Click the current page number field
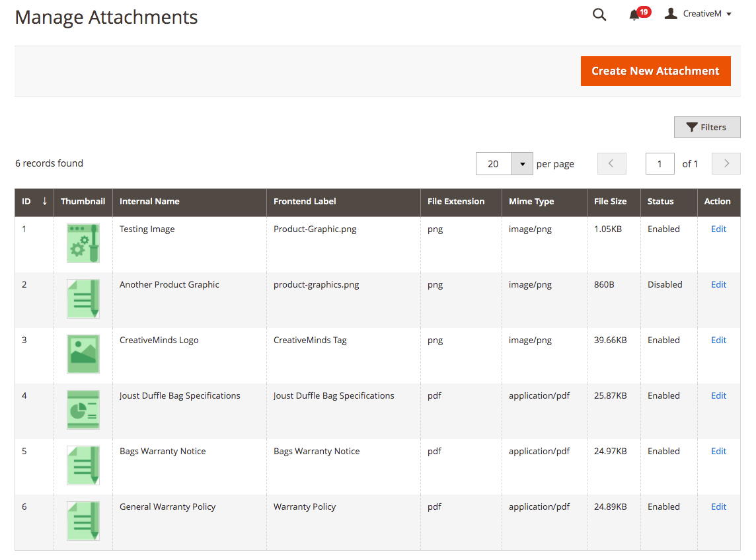Image resolution: width=756 pixels, height=560 pixels. (660, 164)
